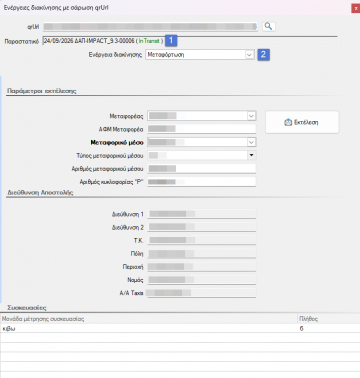This screenshot has width=360, height=378.
Task: Expand the Μεταφορέας combo box arrow
Action: [251, 116]
